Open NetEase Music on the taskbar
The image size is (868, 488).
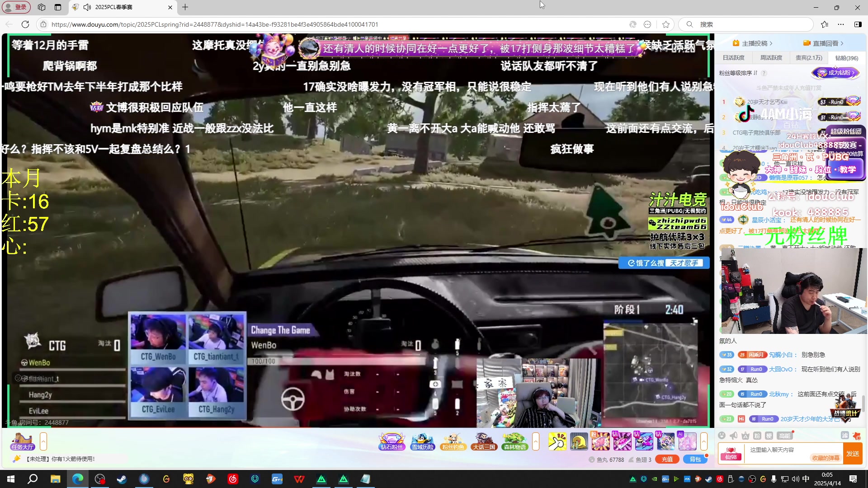coord(233,479)
